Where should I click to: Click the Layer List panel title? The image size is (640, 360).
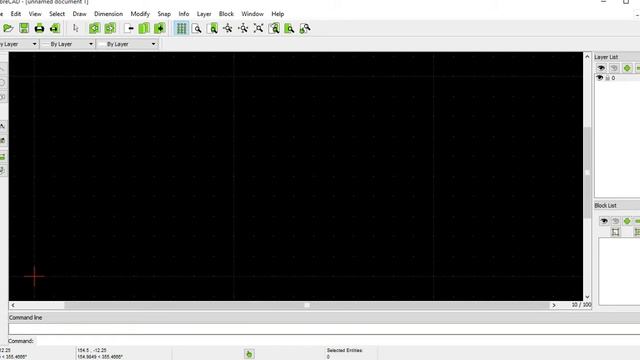point(606,57)
